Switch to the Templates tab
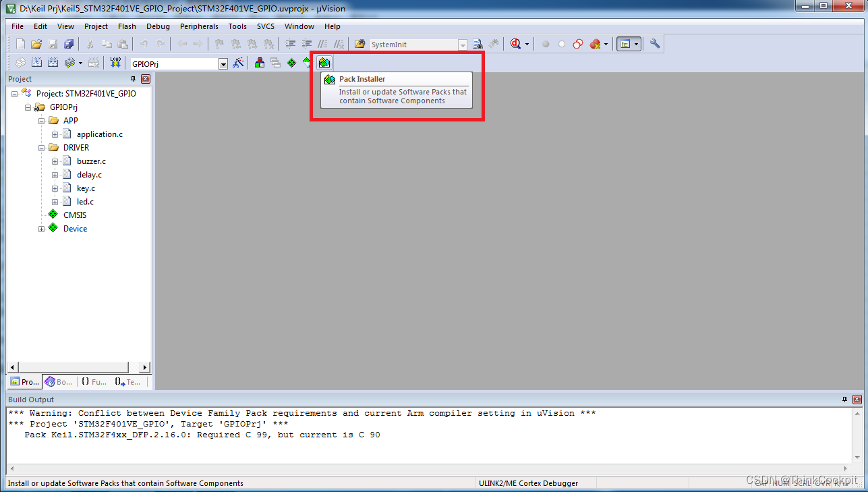868x492 pixels. (127, 381)
